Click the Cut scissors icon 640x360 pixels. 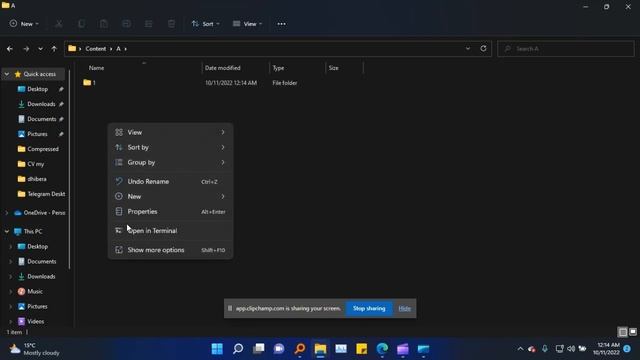click(x=59, y=24)
